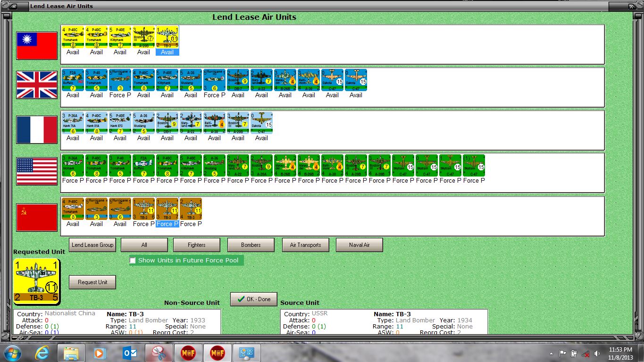Pick the French P-36A Hawk 76A counter
Viewport: 644px width, 362px height.
[73, 123]
